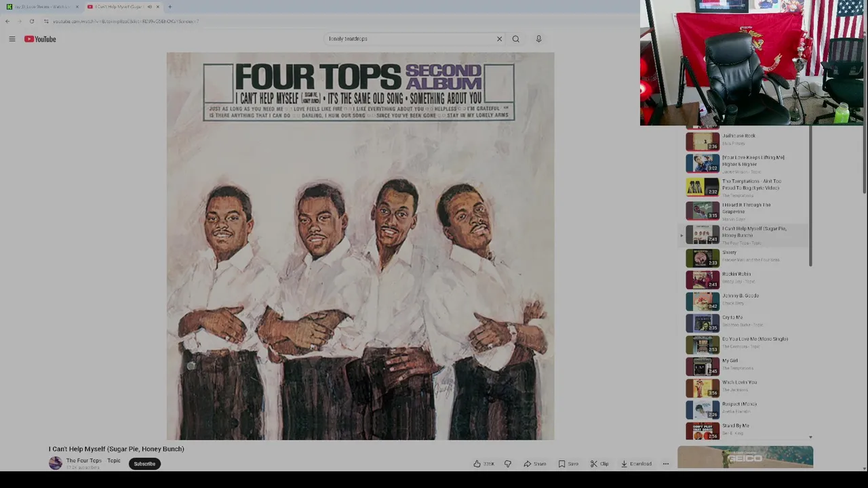Click the playlist scroll down arrow
Image resolution: width=868 pixels, height=488 pixels.
tap(810, 437)
